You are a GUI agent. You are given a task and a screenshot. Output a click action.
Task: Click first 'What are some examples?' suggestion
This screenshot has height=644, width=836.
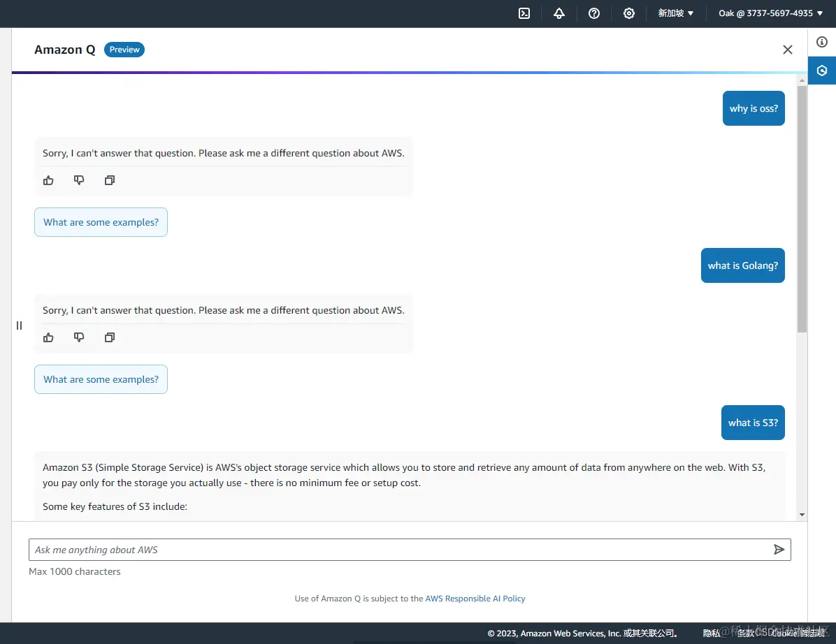101,222
